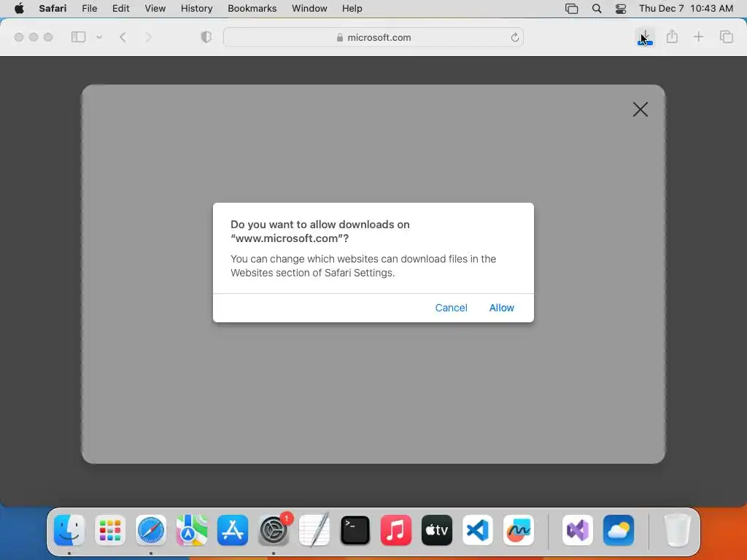Click the Stage Manager menu bar icon

[571, 9]
